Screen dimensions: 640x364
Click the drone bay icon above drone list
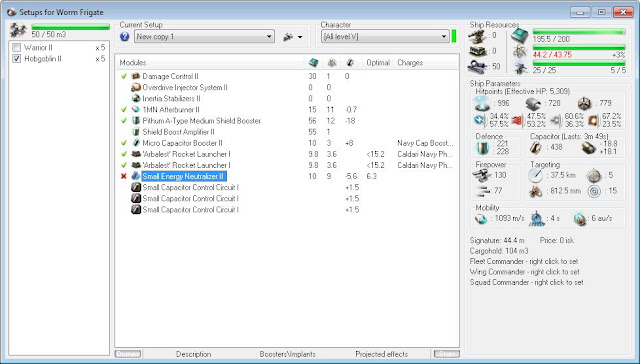[18, 30]
